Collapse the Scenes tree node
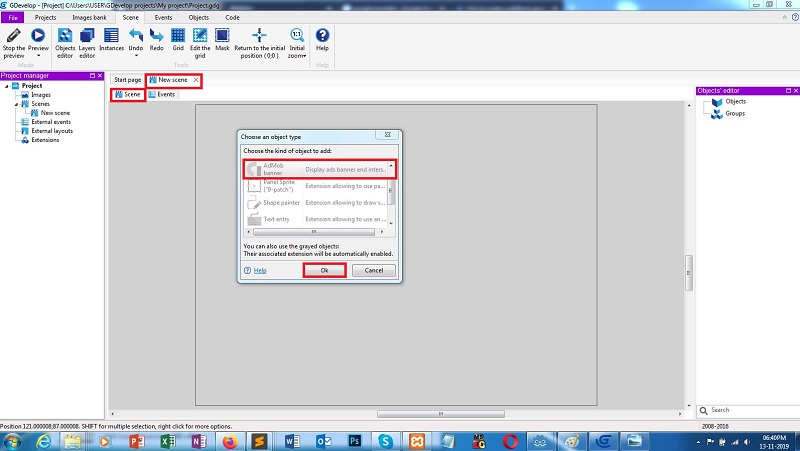 [x=16, y=104]
